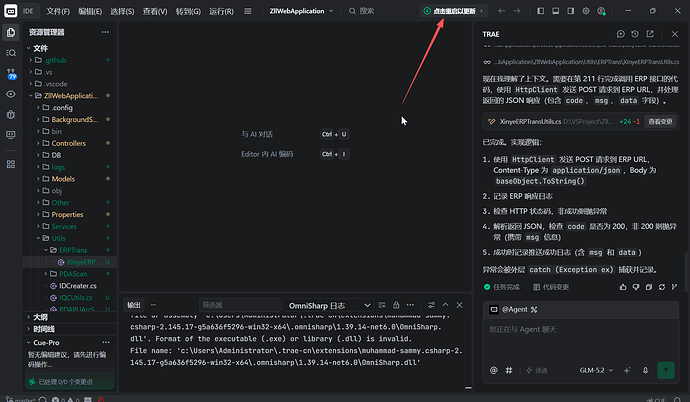Open the eye preview view in activity bar
The height and width of the screenshot is (402, 690).
pos(11,94)
